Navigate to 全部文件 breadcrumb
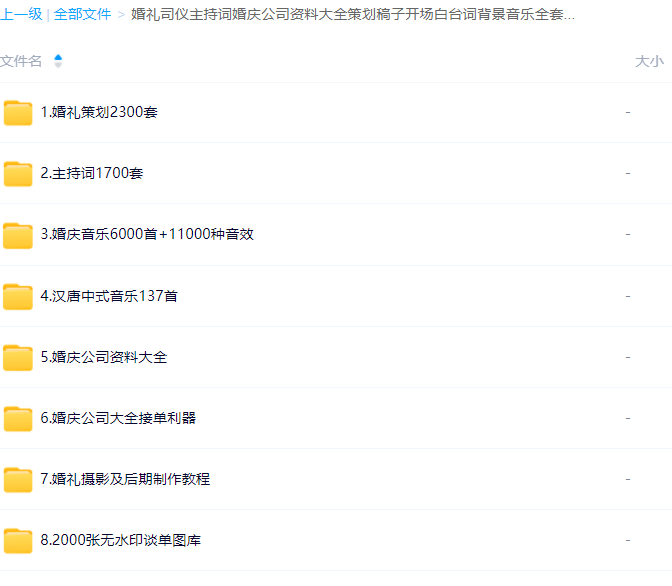 tap(82, 15)
